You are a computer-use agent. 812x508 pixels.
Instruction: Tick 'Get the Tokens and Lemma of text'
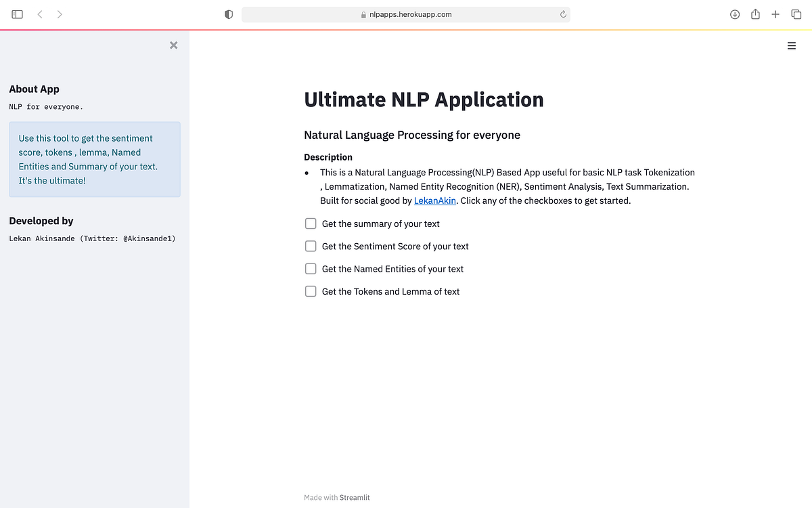point(311,291)
